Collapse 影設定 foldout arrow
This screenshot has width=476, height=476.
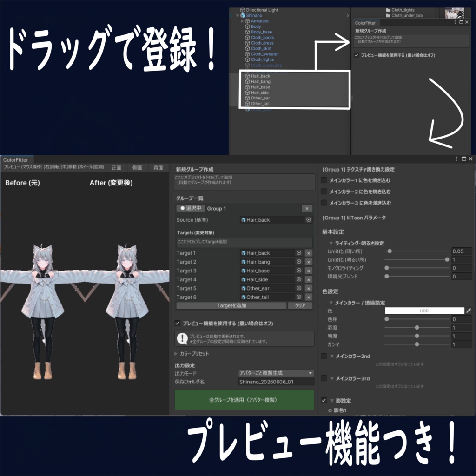332,400
